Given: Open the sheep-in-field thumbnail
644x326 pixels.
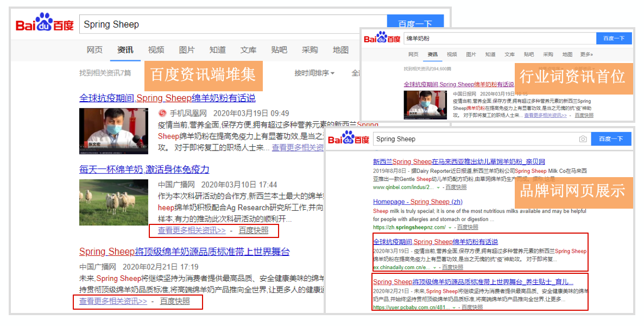Looking at the screenshot, I should pos(114,202).
